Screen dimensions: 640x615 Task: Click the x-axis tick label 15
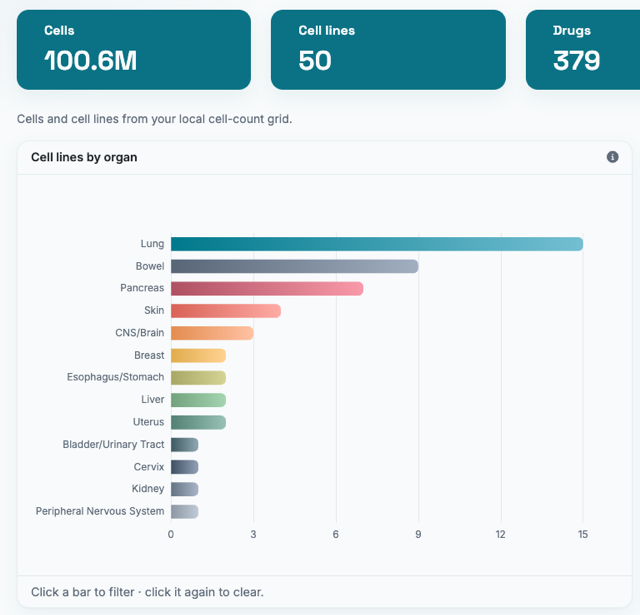coord(583,535)
